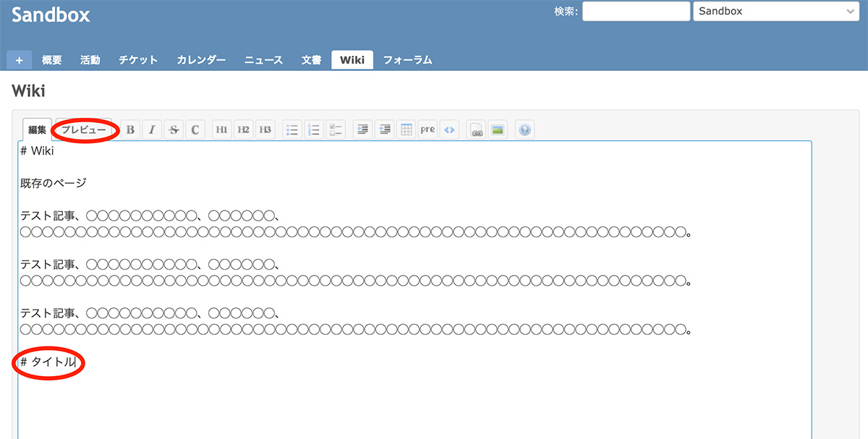
Task: Apply the quote indent icon
Action: (x=362, y=130)
